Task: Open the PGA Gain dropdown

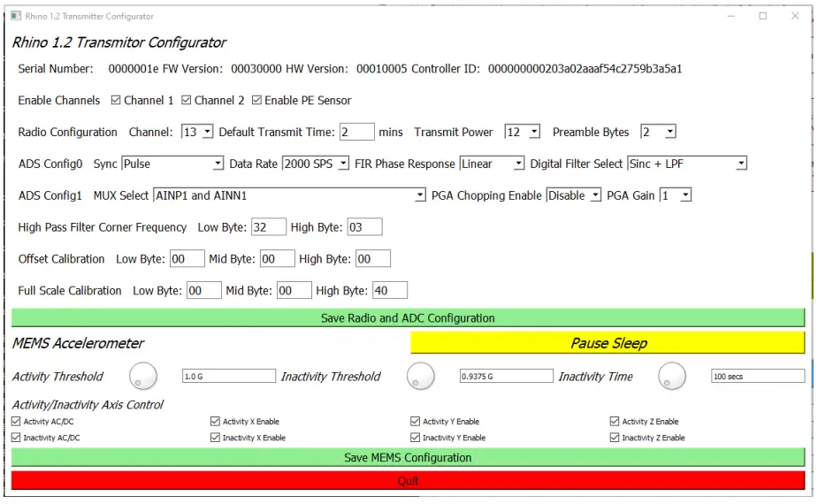Action: click(676, 195)
